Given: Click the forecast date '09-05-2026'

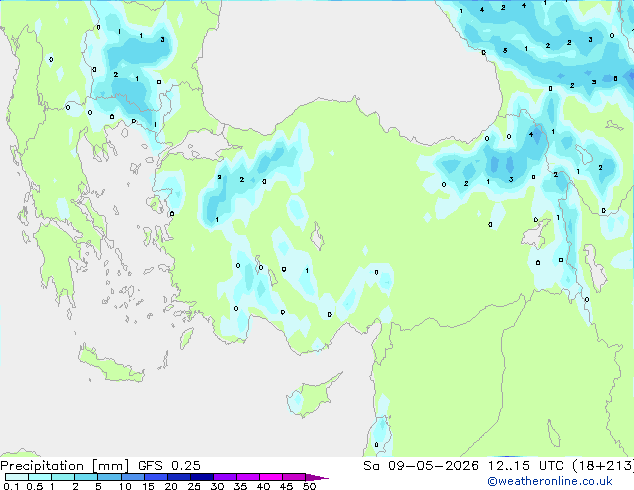Looking at the screenshot, I should [x=433, y=466].
